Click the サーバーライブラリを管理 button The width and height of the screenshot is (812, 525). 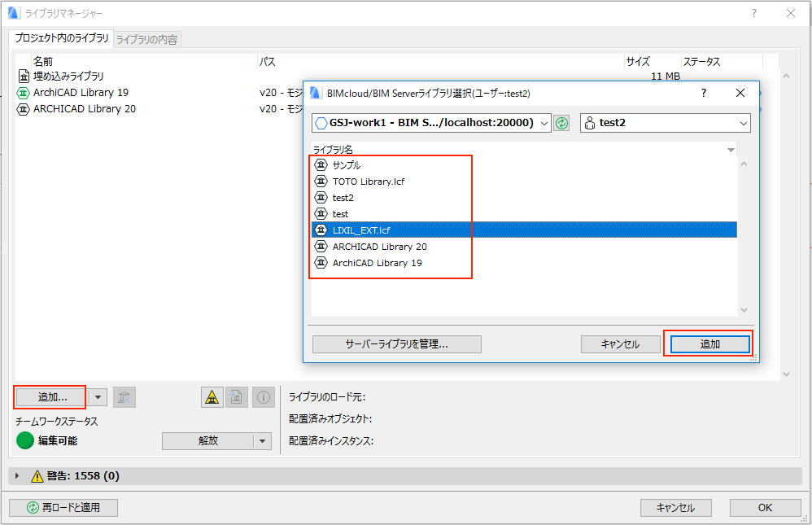pos(396,344)
